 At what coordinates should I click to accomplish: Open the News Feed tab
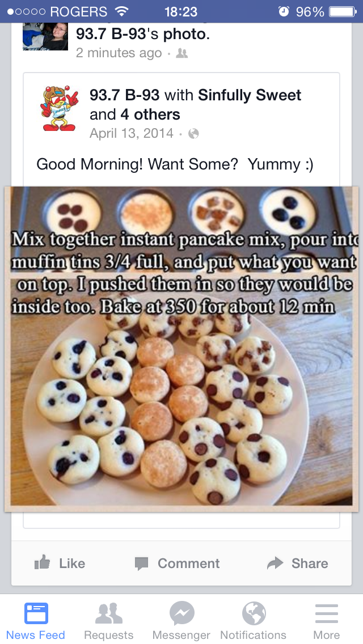click(x=36, y=621)
